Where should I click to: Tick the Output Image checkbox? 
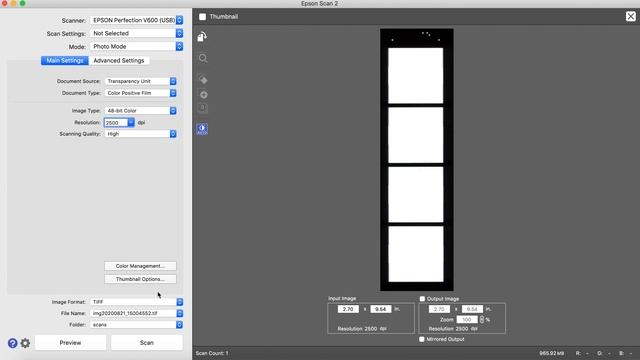422,299
